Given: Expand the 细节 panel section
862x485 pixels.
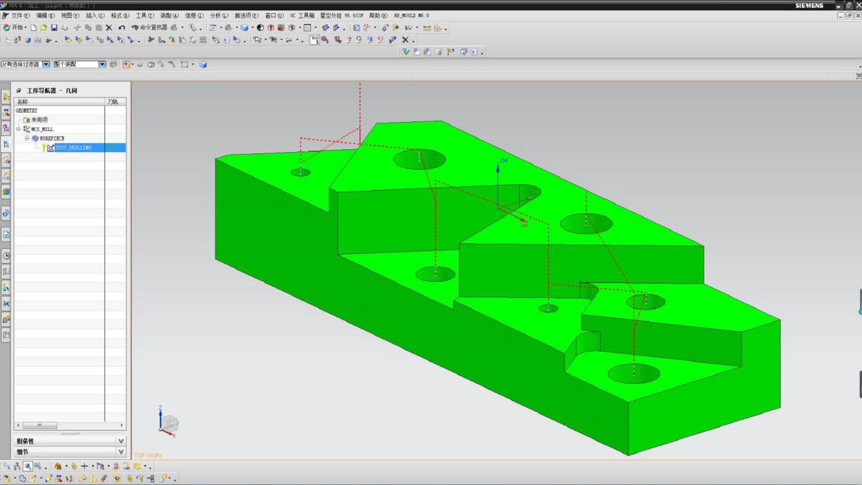Looking at the screenshot, I should (x=70, y=451).
